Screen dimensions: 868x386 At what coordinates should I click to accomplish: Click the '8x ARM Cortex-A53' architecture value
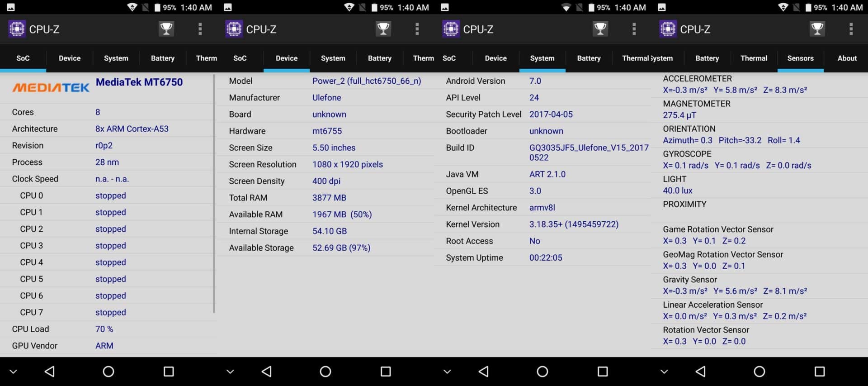click(x=132, y=129)
